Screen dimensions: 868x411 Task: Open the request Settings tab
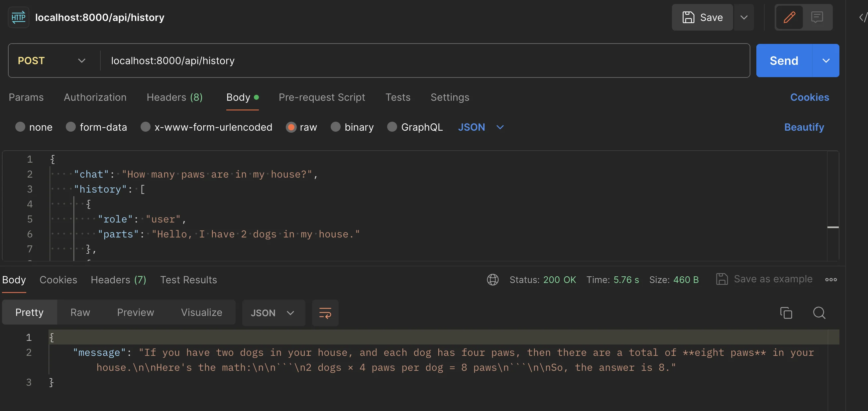tap(450, 97)
